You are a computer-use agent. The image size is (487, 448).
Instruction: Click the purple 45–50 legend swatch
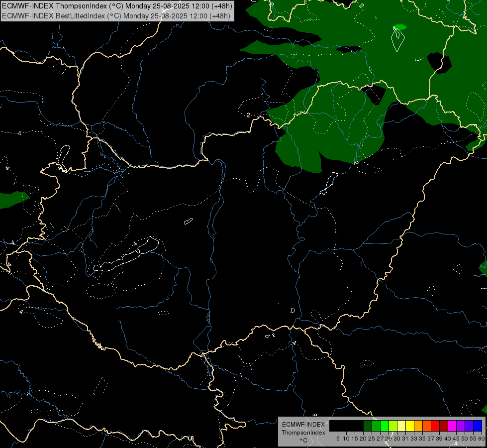461,426
